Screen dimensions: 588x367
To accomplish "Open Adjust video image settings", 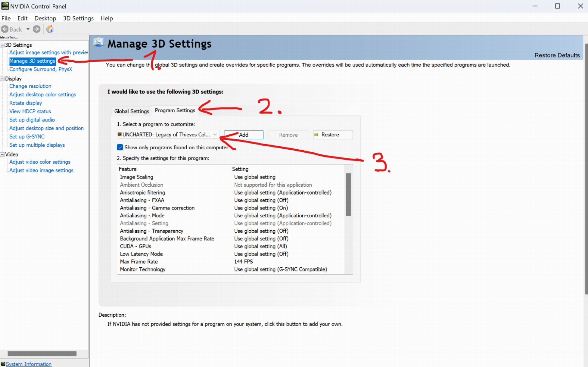I will [x=41, y=170].
